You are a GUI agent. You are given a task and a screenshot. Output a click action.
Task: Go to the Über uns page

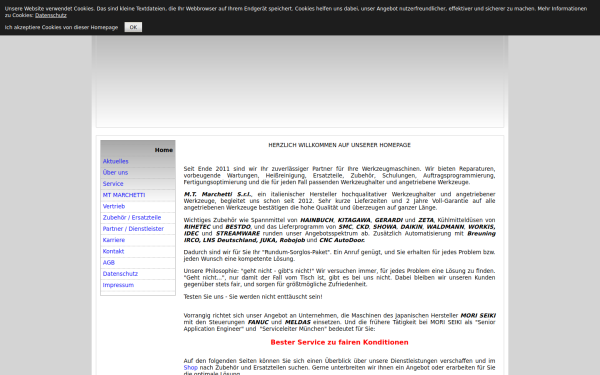click(x=115, y=173)
